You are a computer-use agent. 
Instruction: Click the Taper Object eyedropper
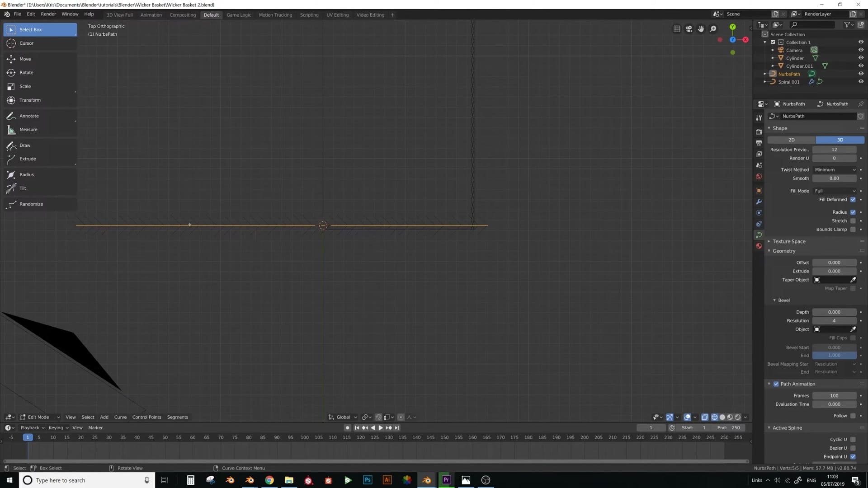tap(853, 280)
